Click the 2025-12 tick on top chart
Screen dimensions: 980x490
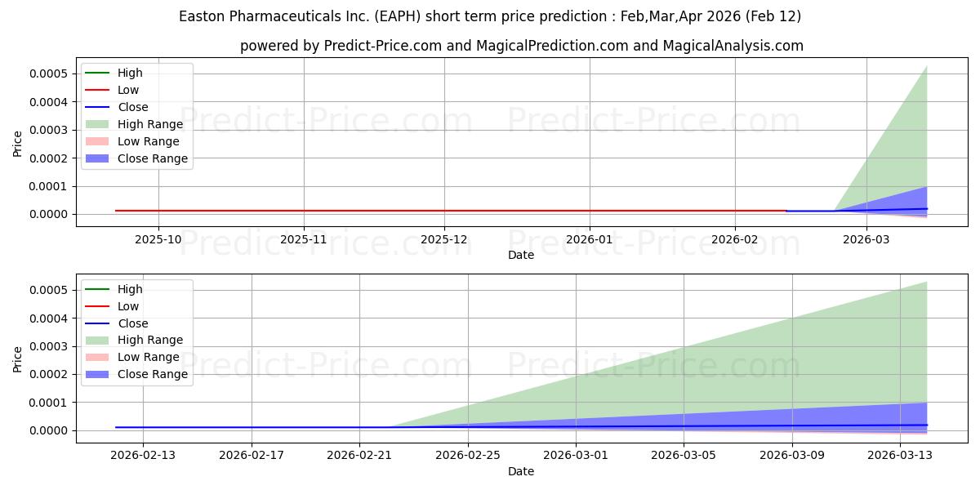(x=444, y=240)
